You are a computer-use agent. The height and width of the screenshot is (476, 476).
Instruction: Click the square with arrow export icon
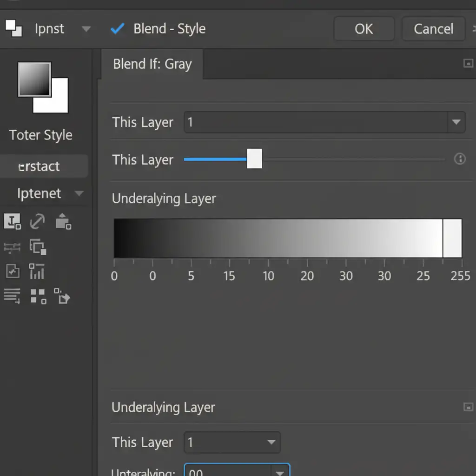(62, 296)
